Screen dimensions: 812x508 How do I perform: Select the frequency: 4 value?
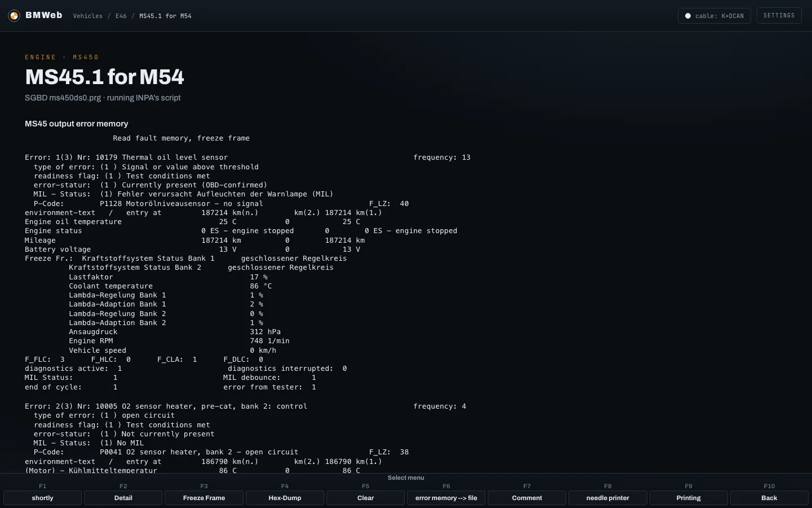tap(440, 406)
